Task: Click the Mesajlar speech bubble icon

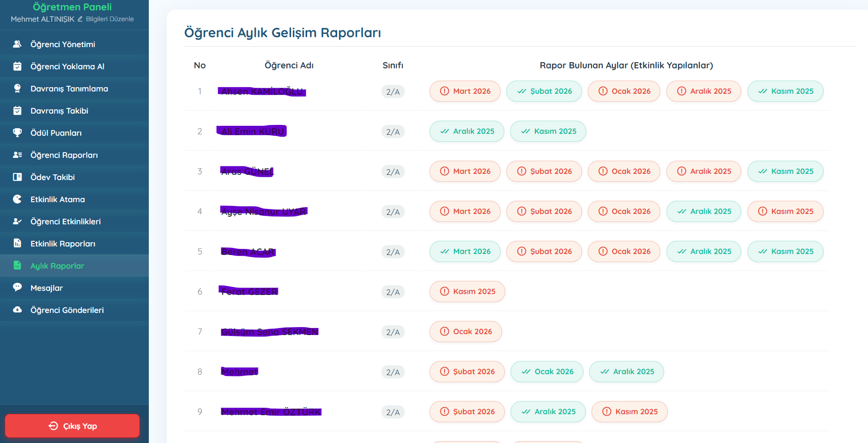Action: [x=17, y=287]
